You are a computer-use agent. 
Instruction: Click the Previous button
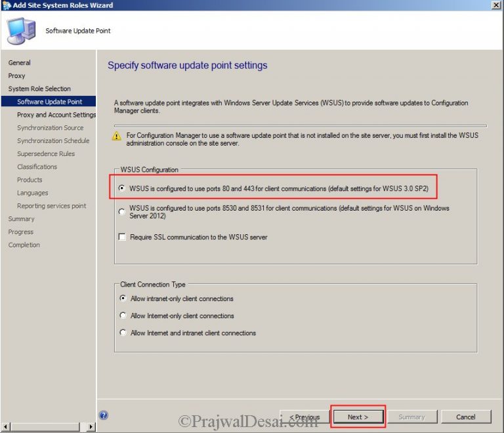click(x=304, y=417)
